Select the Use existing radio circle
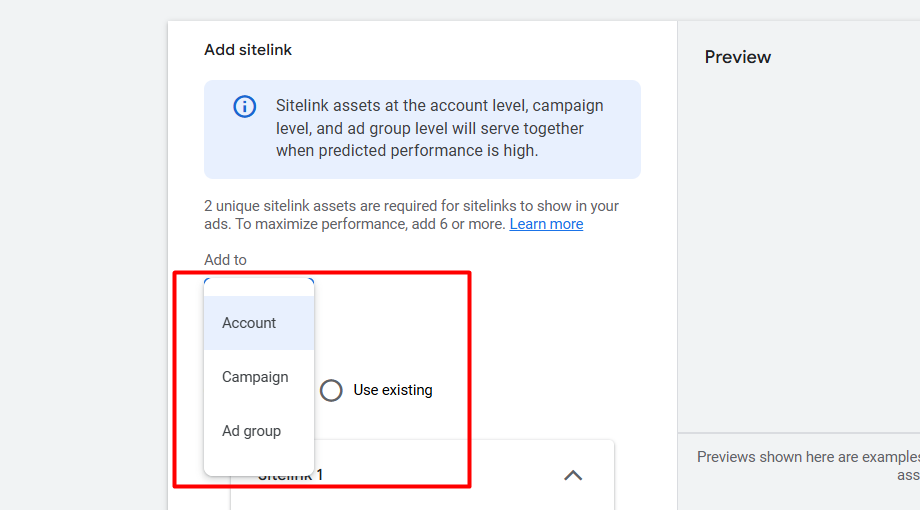The width and height of the screenshot is (920, 510). point(331,390)
